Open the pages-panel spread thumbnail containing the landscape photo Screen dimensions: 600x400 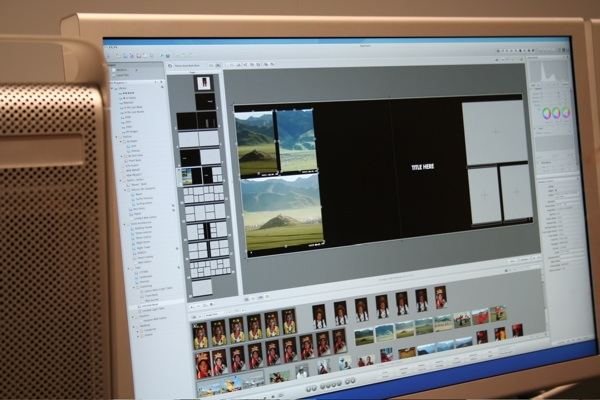(200, 175)
